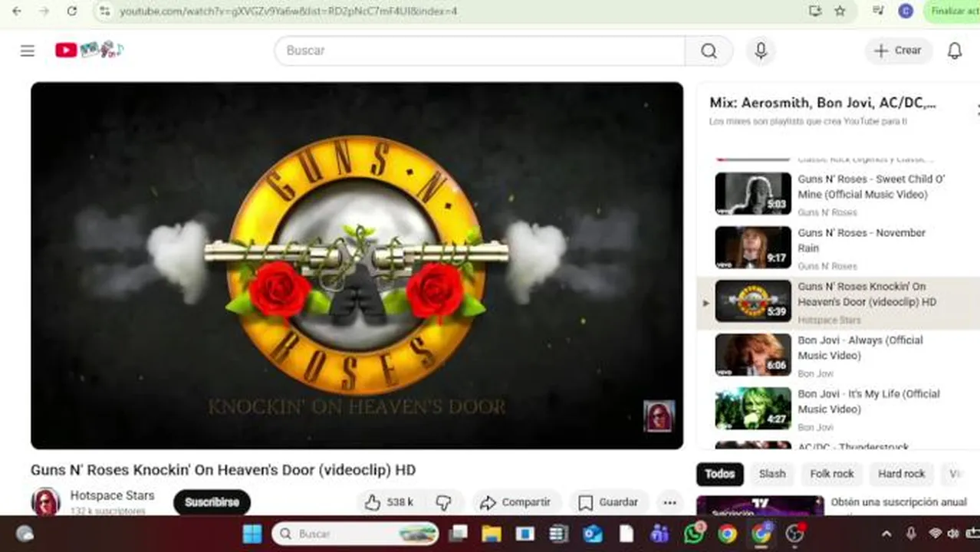This screenshot has height=552, width=980.
Task: Click the Guns N' Roses video player
Action: click(357, 265)
